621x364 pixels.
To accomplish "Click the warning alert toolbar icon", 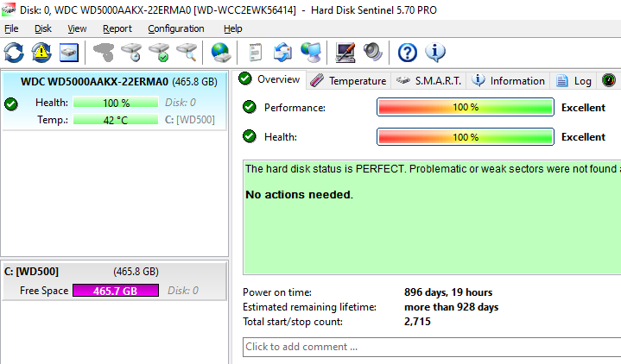I will (41, 53).
